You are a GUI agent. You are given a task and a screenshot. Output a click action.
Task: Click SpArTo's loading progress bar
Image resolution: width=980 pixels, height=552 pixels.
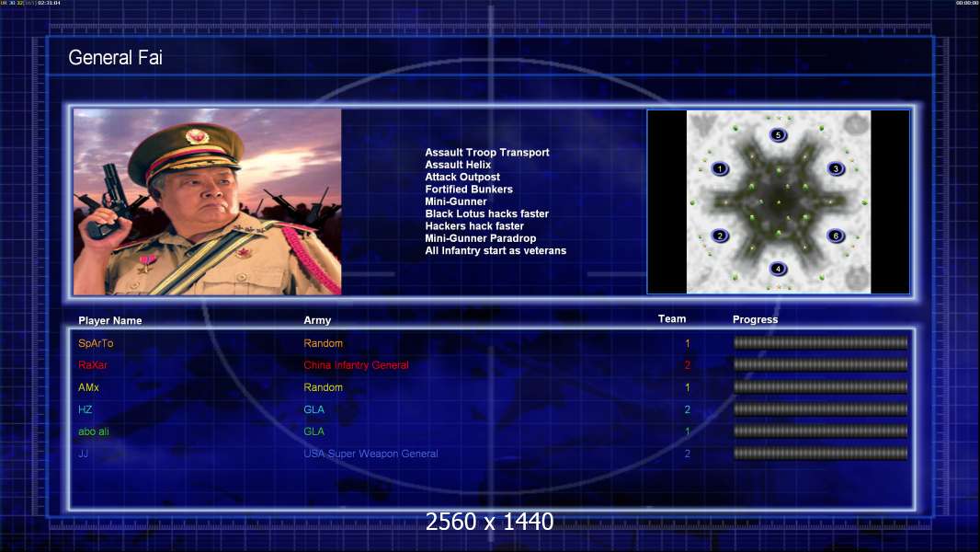[x=821, y=342]
